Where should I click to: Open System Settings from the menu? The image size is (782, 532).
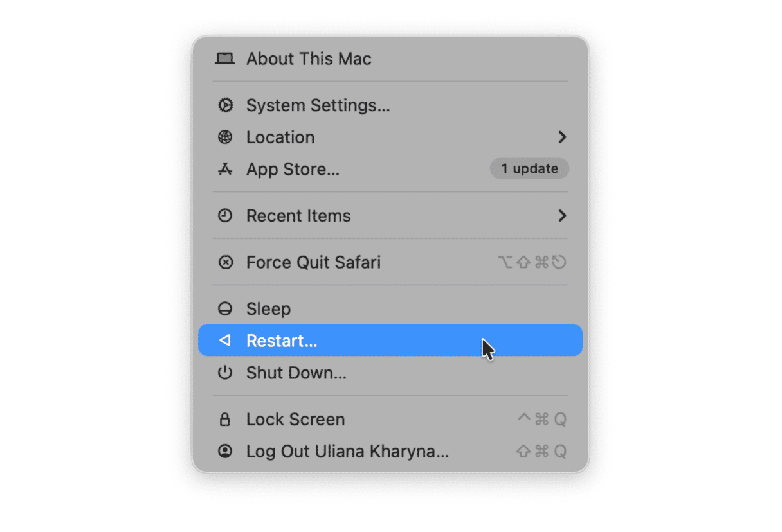319,105
